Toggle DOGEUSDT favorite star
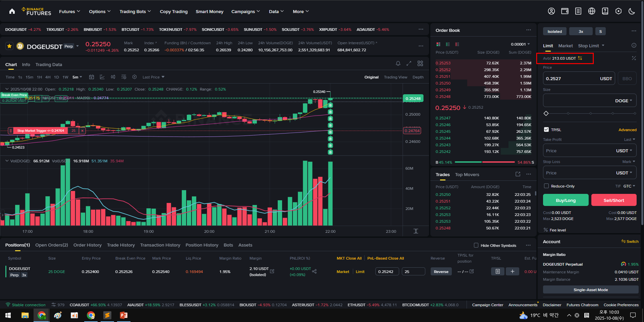Screen dimensions: 644x322 [9, 46]
